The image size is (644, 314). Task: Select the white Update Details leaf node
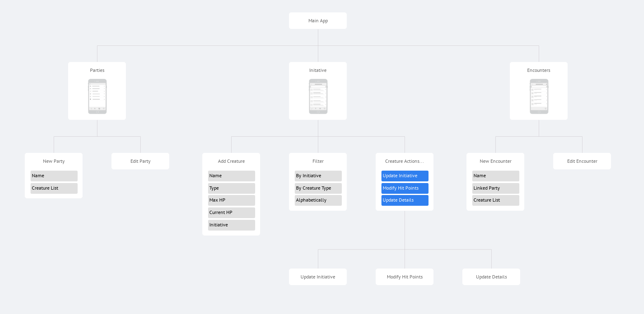(x=491, y=277)
